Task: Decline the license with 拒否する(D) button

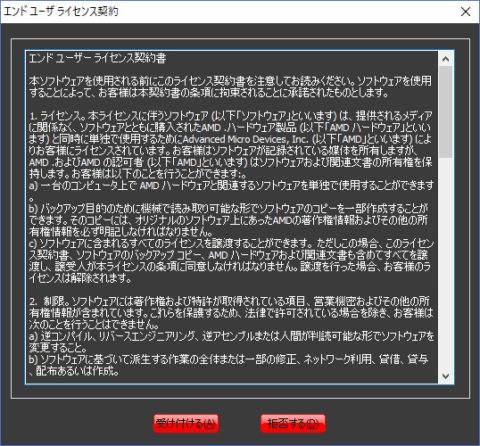Action: [x=293, y=423]
